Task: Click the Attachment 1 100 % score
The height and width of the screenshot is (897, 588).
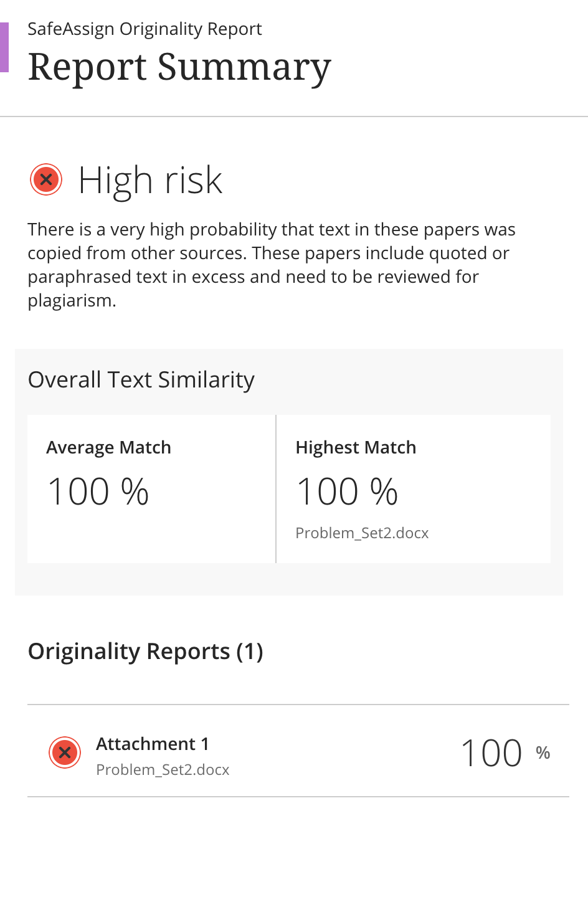Action: (506, 752)
